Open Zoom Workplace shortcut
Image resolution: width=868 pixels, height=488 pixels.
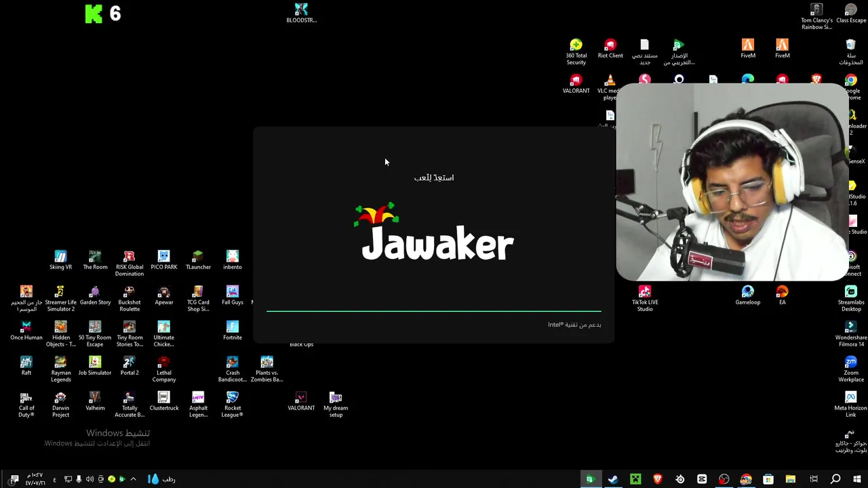coord(851,369)
